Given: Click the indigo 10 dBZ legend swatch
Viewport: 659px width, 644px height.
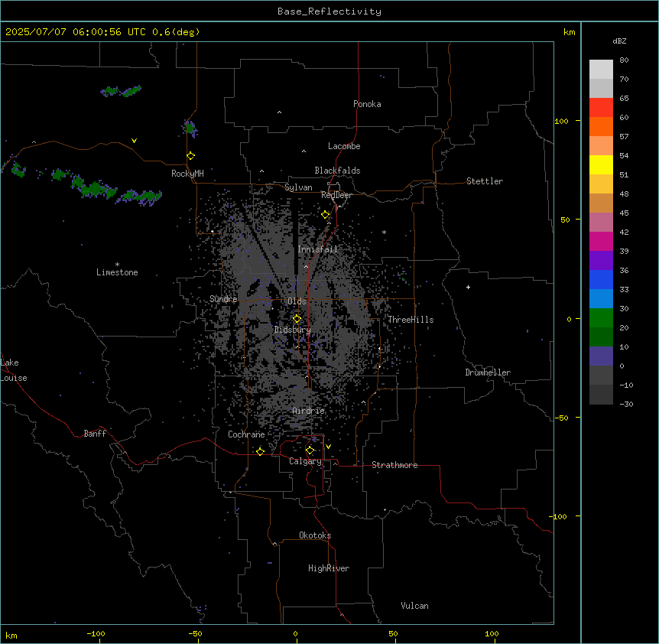Looking at the screenshot, I should (x=601, y=356).
